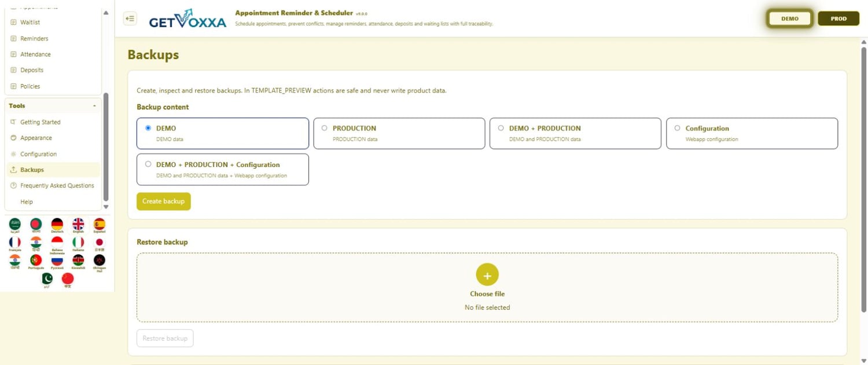
Task: Pick the Português flag icon
Action: (x=36, y=261)
